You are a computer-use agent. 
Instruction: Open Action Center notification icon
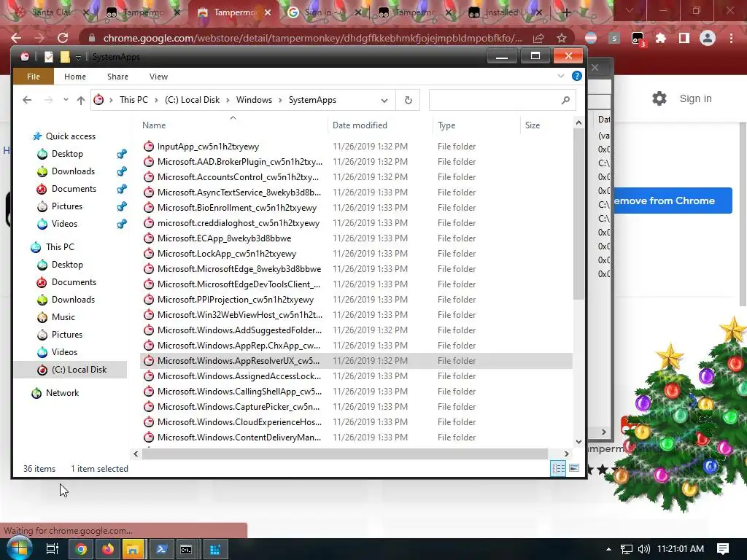point(723,549)
